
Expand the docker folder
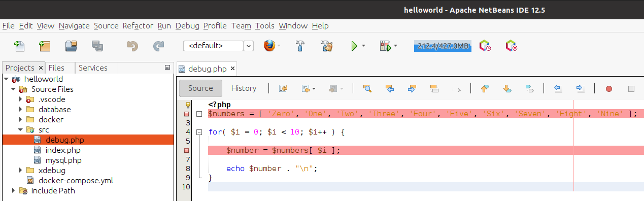pyautogui.click(x=21, y=120)
